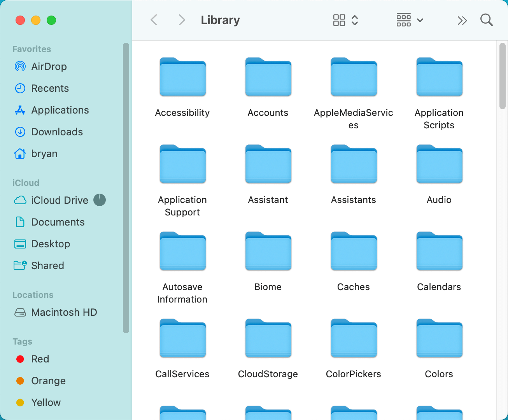Open the icon view switcher dropdown
Screen dimensions: 508x420
tap(345, 20)
